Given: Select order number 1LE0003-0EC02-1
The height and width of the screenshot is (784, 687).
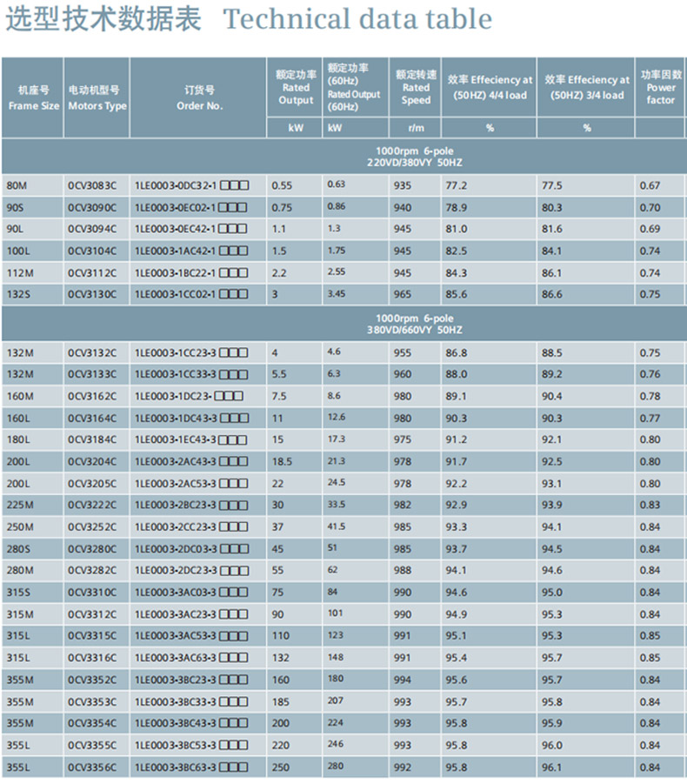Looking at the screenshot, I should (175, 208).
